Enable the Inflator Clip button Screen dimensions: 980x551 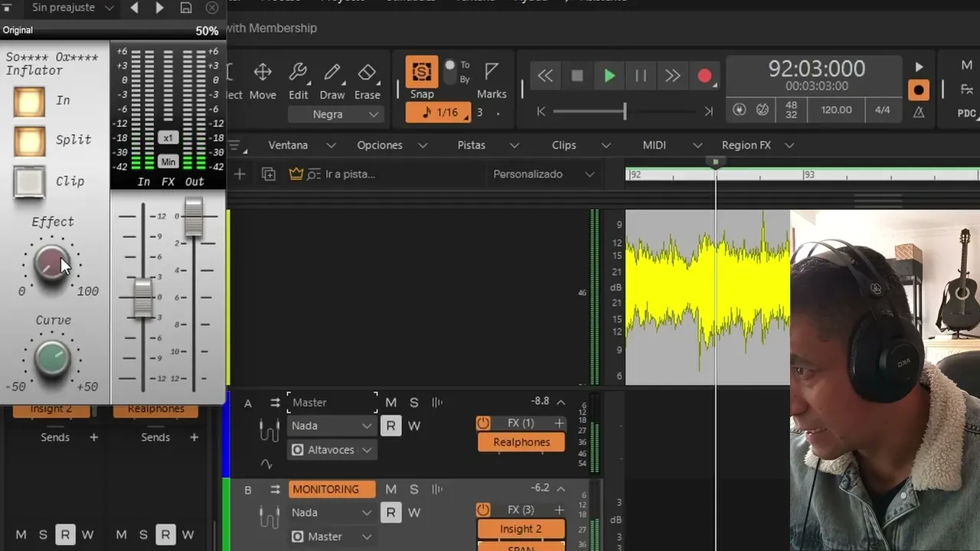click(29, 181)
